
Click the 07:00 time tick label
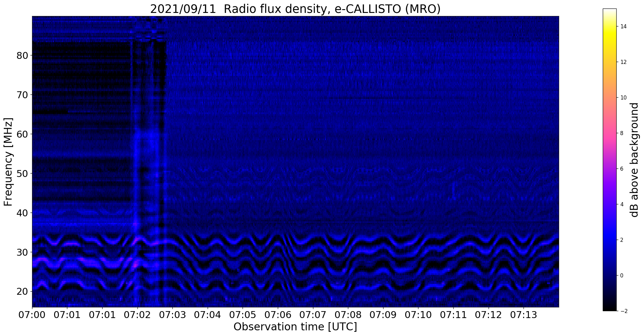(32, 315)
